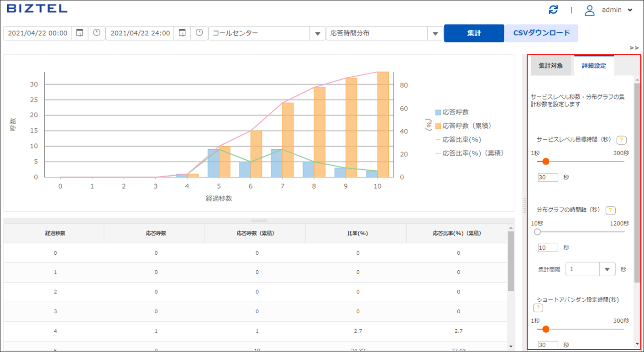
Task: Toggle the 応答呼数 blue legend entry
Action: [452, 112]
